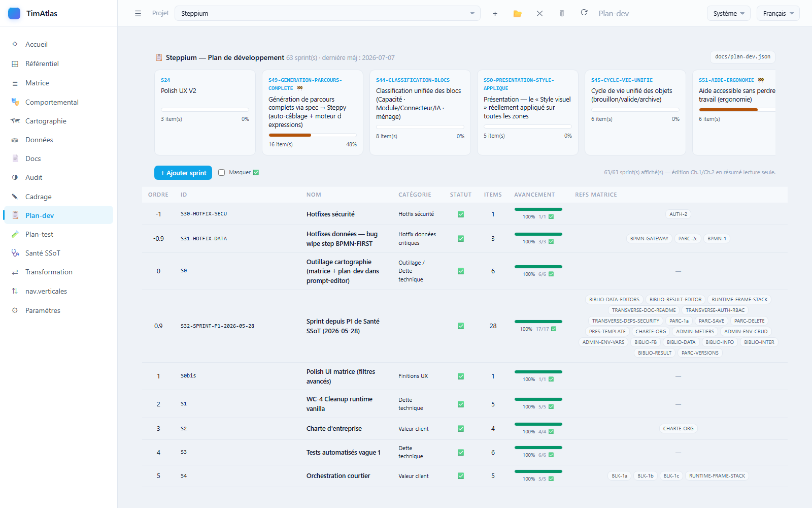The image size is (812, 508).
Task: Toggle the hamburger sidebar menu
Action: pyautogui.click(x=138, y=14)
